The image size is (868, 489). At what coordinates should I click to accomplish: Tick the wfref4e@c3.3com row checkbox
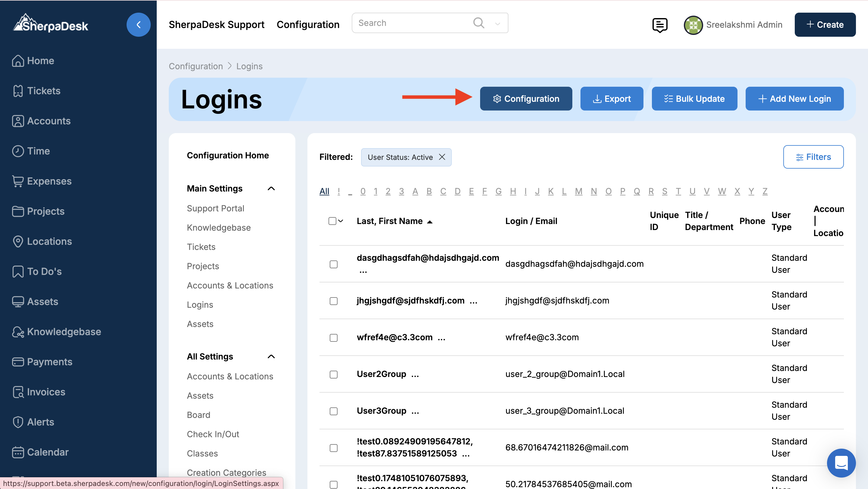(334, 338)
